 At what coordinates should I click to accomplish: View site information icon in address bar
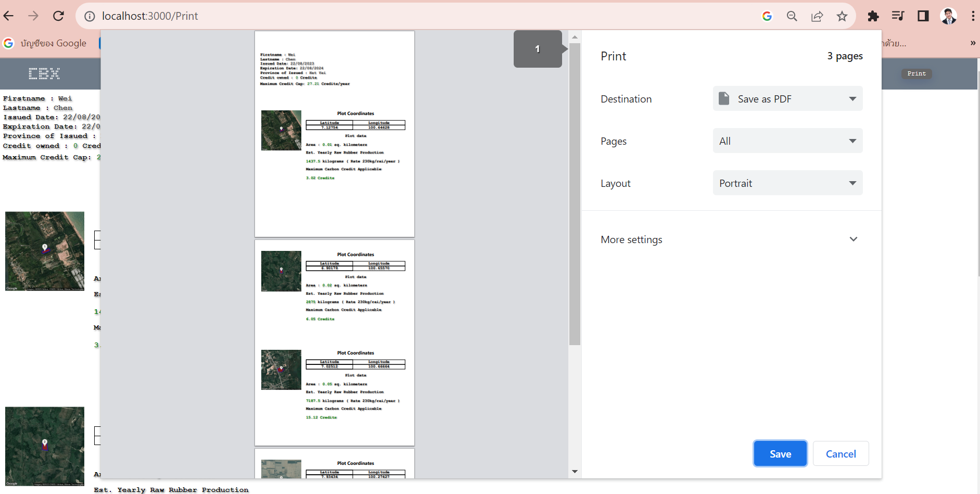point(90,16)
